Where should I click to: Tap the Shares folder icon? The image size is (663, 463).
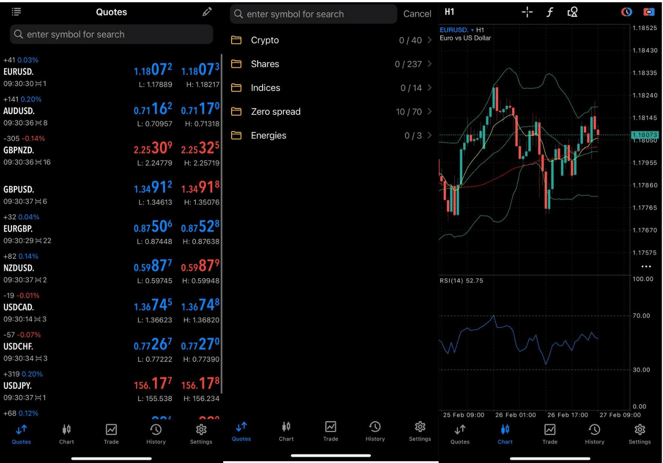(x=236, y=64)
